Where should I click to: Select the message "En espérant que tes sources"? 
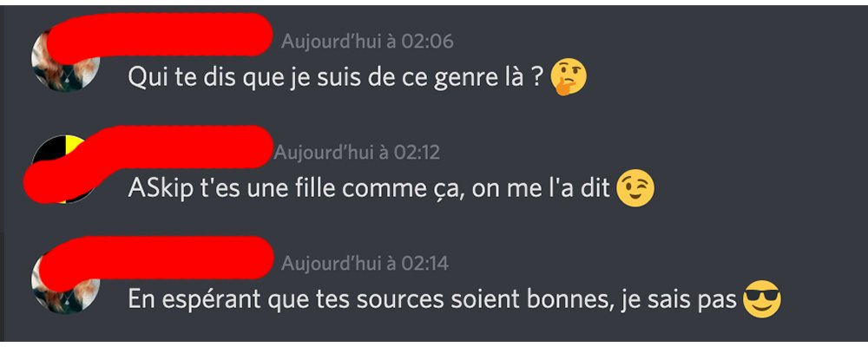[x=431, y=300]
